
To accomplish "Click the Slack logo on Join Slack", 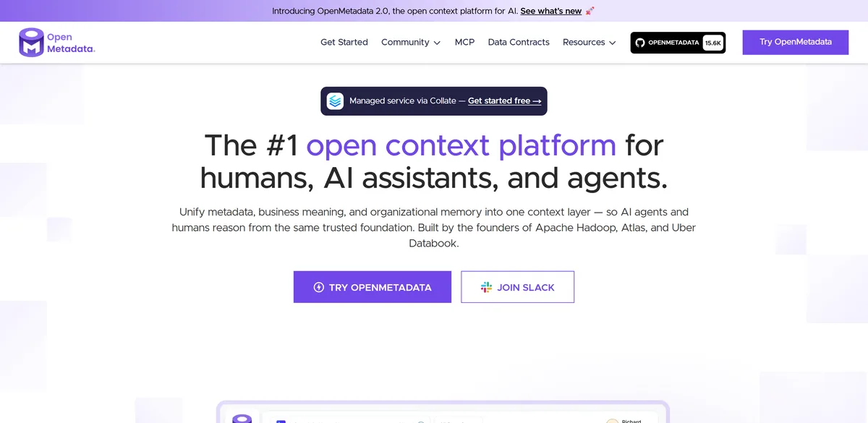I will 487,287.
